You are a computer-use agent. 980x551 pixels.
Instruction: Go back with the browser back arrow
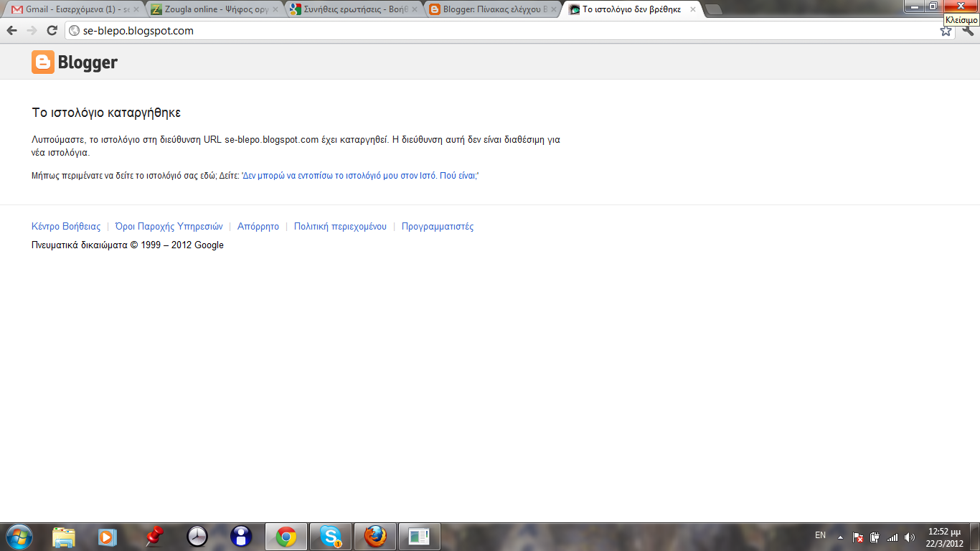(x=11, y=30)
